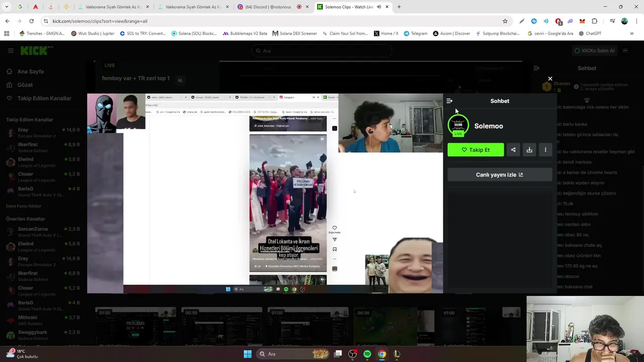
Task: Open the ChatGPT bookmark
Action: pos(590,34)
